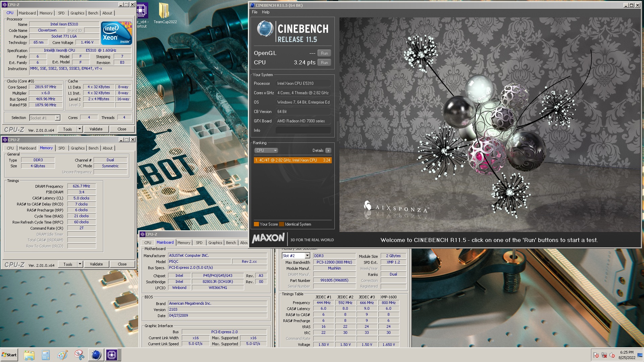
Task: Open Paint from the taskbar palette icon
Action: click(x=62, y=355)
